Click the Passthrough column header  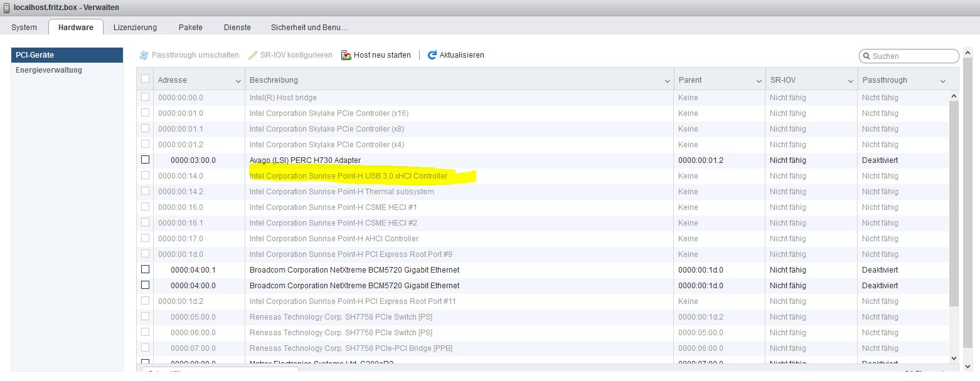pyautogui.click(x=885, y=80)
